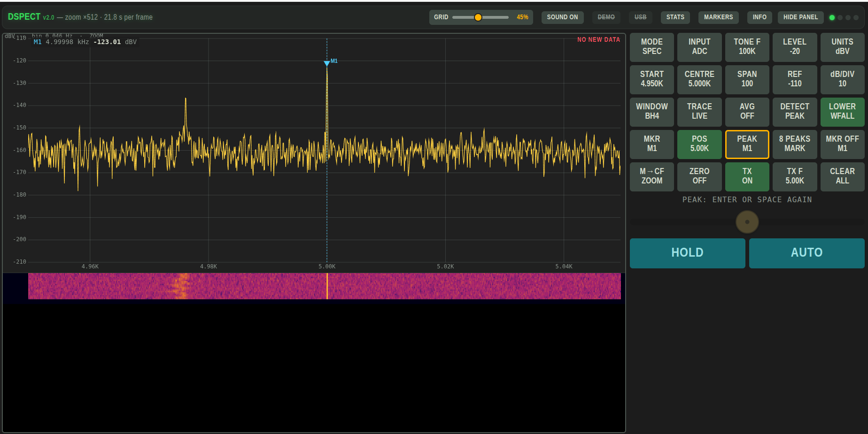The image size is (868, 434).
Task: Toggle LOWER WFALL button
Action: click(x=843, y=112)
